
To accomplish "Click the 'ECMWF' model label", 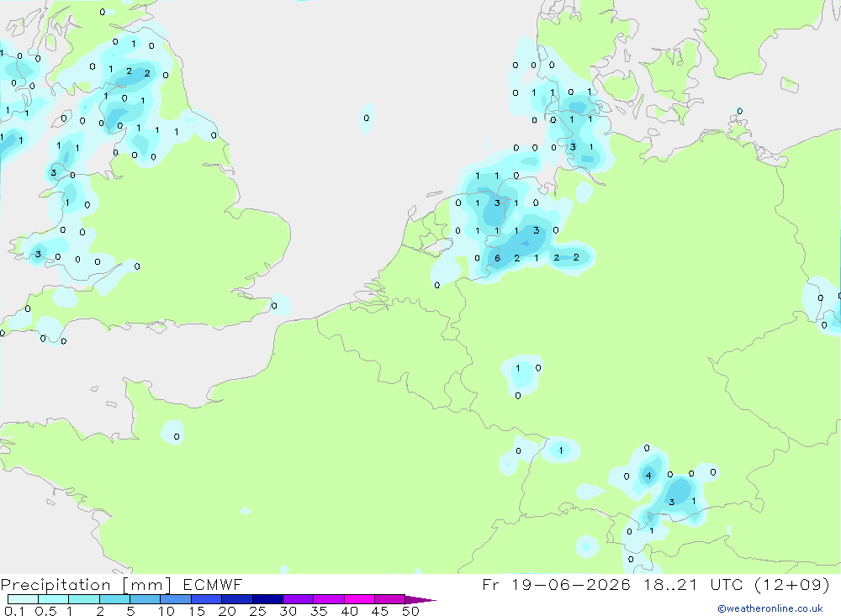I will click(213, 585).
